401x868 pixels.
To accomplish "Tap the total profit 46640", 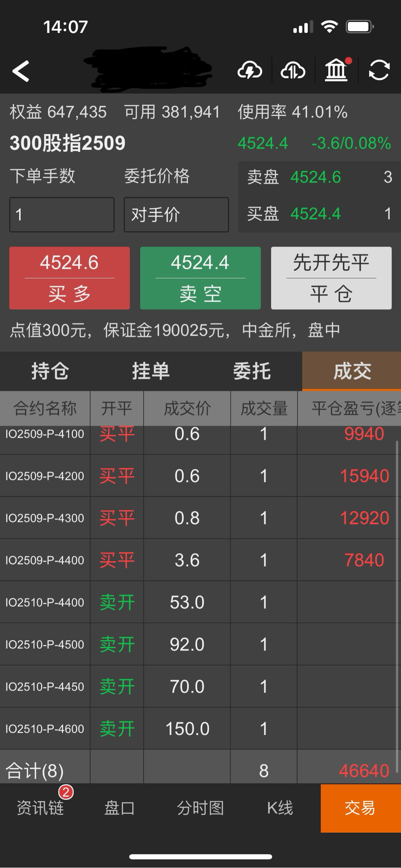I will coord(364,771).
